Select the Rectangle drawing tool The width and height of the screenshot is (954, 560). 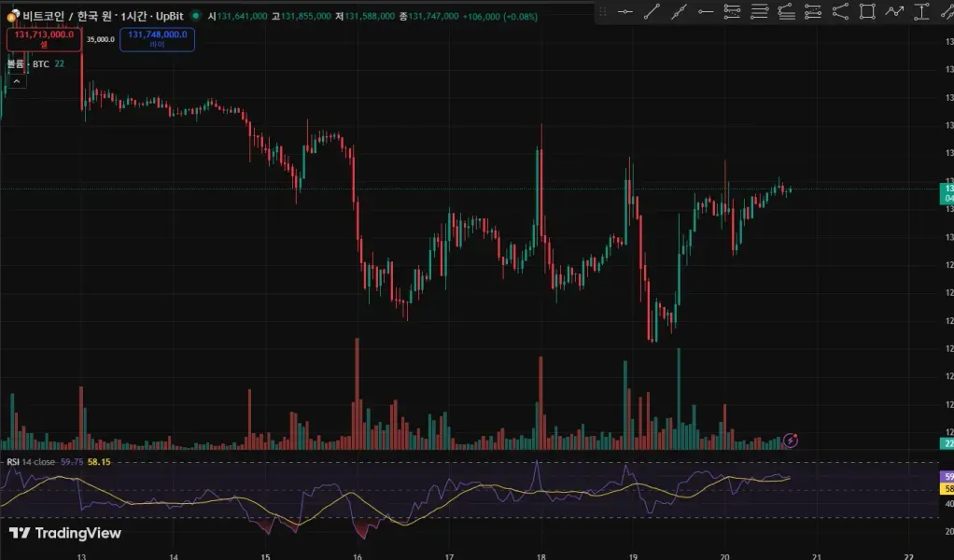[x=867, y=11]
